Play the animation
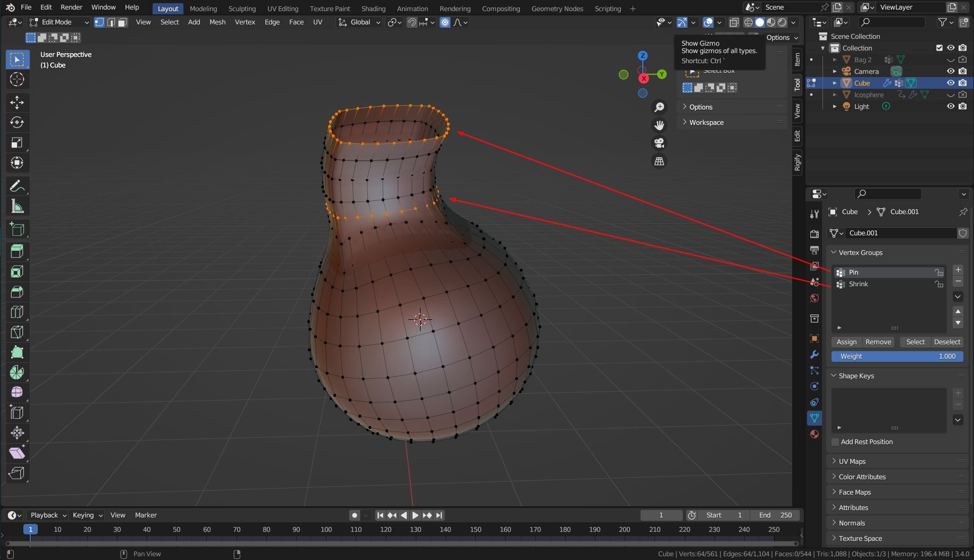The height and width of the screenshot is (560, 974). coord(415,515)
